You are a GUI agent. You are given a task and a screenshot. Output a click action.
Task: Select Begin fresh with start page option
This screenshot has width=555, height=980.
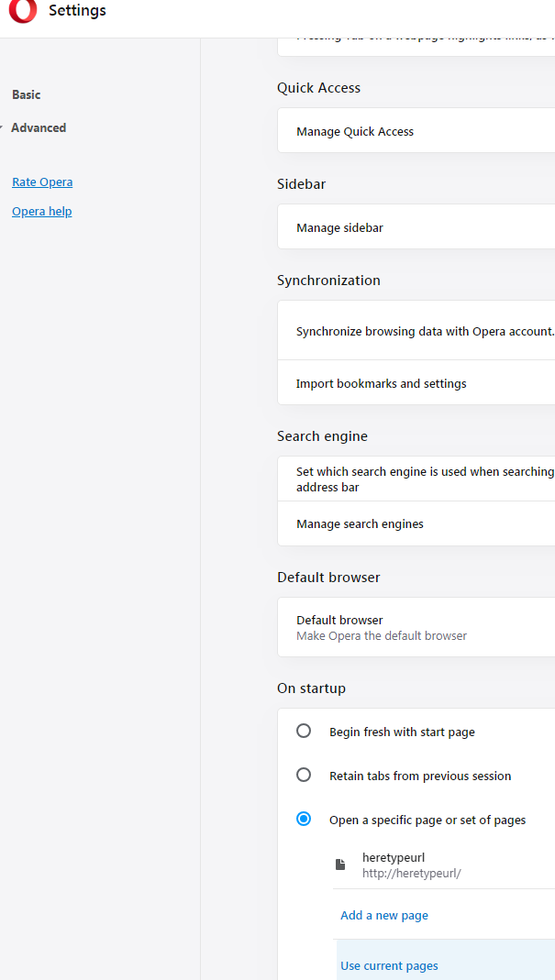tap(304, 731)
